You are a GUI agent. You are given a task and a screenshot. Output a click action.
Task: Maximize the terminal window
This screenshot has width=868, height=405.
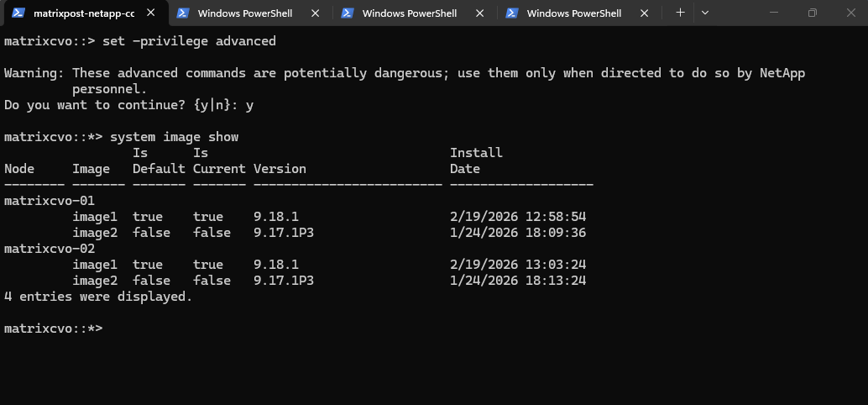tap(812, 13)
